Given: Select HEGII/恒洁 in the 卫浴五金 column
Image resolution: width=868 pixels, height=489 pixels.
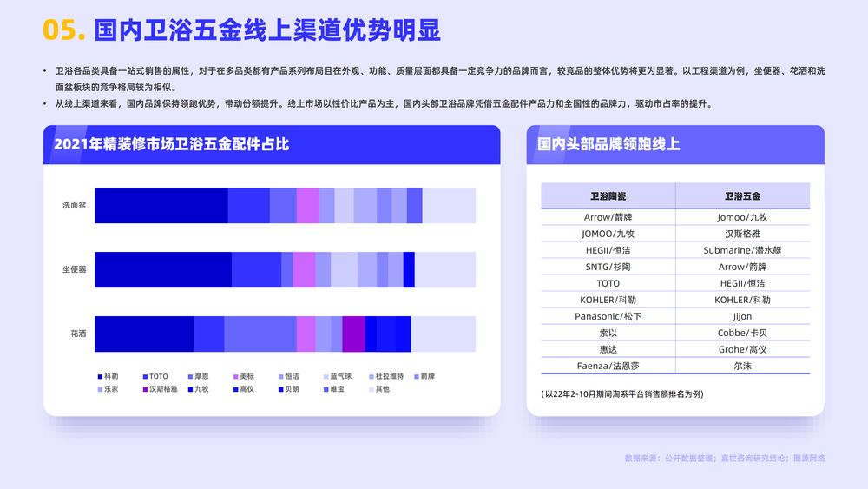Looking at the screenshot, I should tap(742, 283).
